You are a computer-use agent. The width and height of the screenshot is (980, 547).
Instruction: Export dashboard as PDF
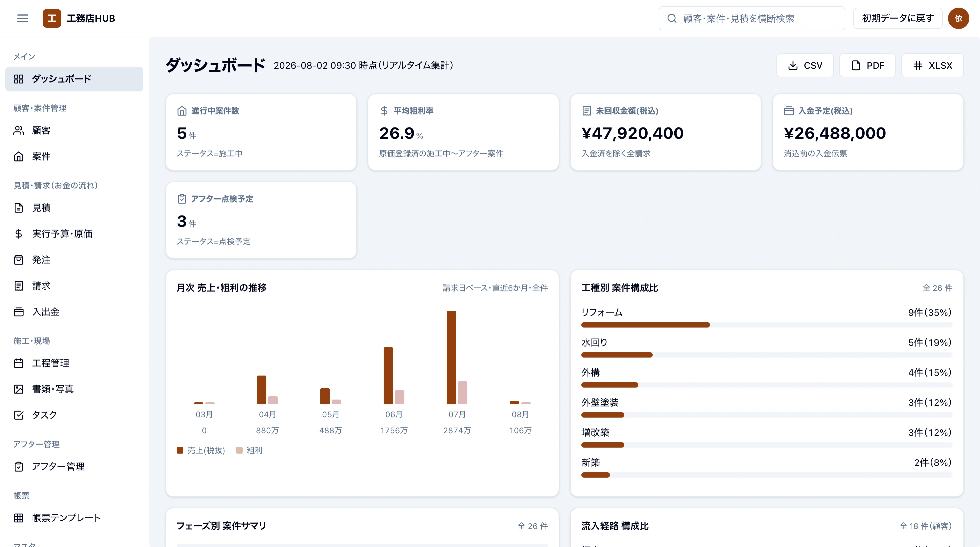tap(867, 65)
